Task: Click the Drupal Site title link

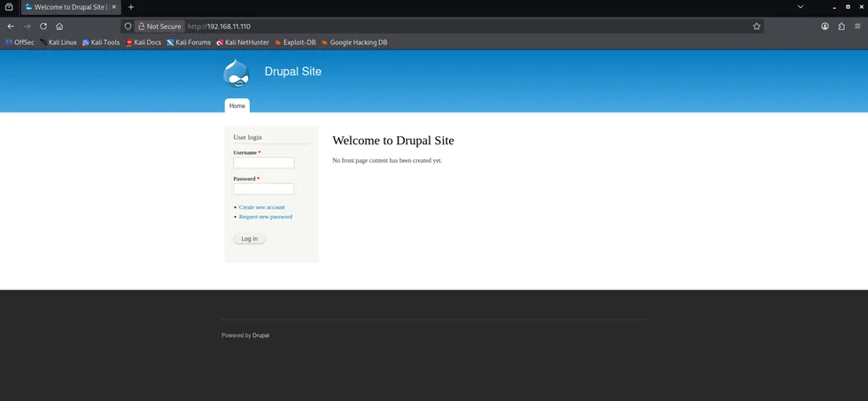Action: 293,72
